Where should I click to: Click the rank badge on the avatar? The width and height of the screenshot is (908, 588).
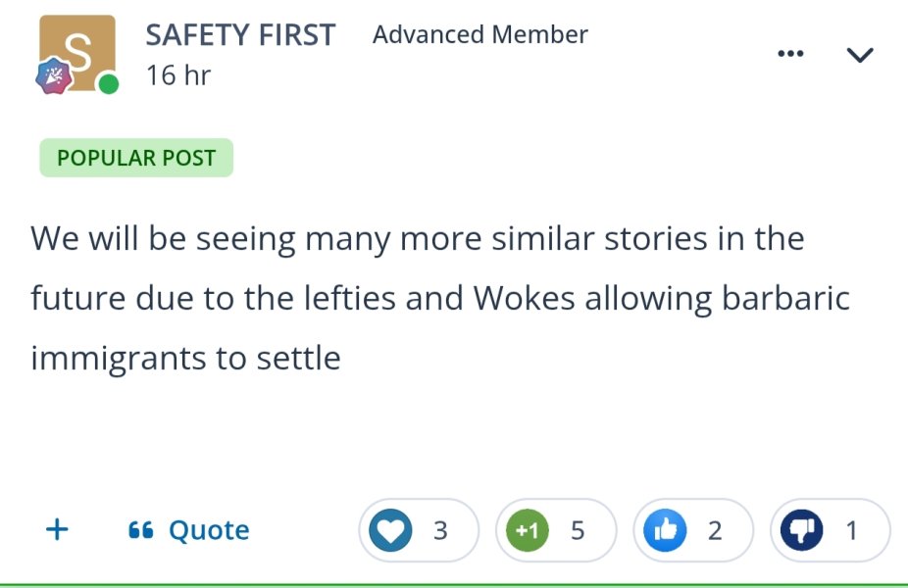pos(54,75)
